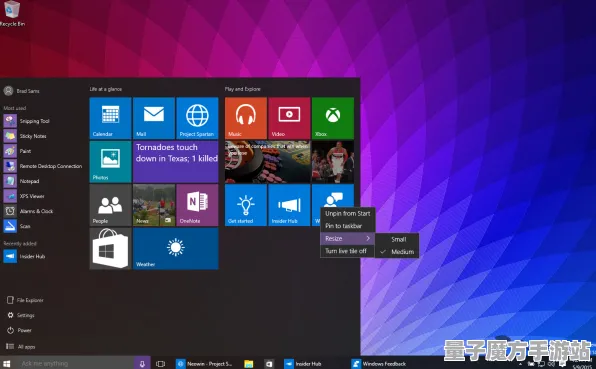Open the Calendar tile
596x369 pixels.
click(110, 118)
